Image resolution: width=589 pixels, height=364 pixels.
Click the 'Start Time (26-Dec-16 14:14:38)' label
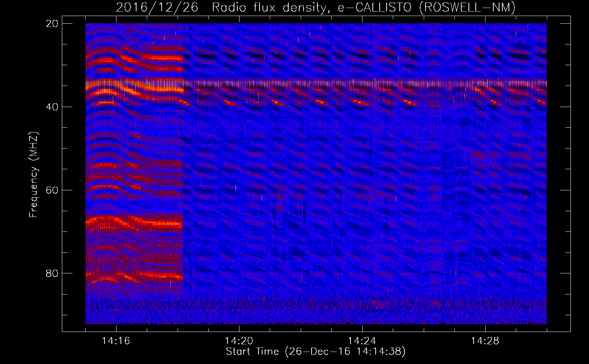tap(316, 352)
